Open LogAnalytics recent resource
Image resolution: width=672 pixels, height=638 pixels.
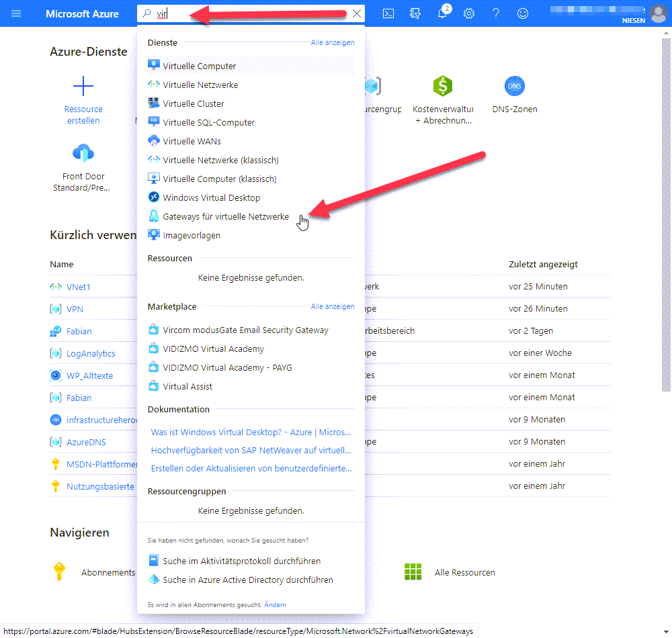[91, 354]
